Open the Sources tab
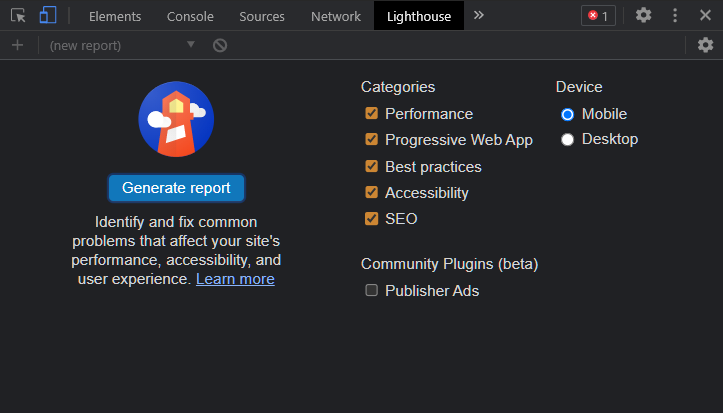This screenshot has height=413, width=723. coord(262,16)
